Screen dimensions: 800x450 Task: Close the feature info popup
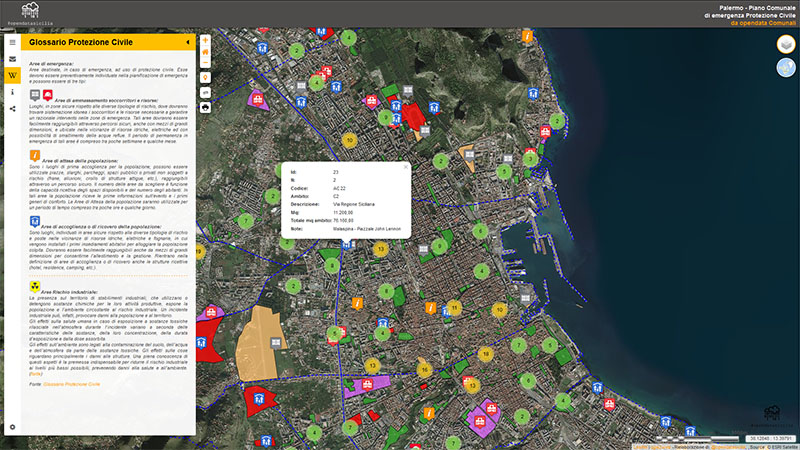(x=406, y=167)
